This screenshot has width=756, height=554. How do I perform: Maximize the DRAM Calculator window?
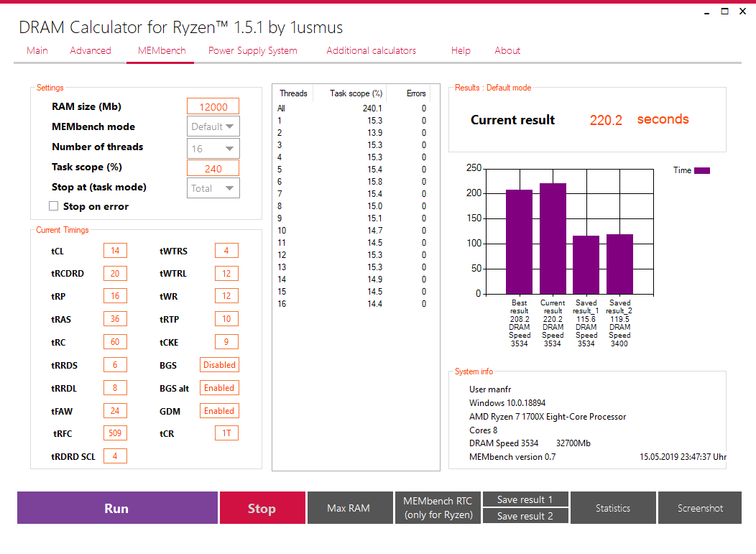[724, 11]
